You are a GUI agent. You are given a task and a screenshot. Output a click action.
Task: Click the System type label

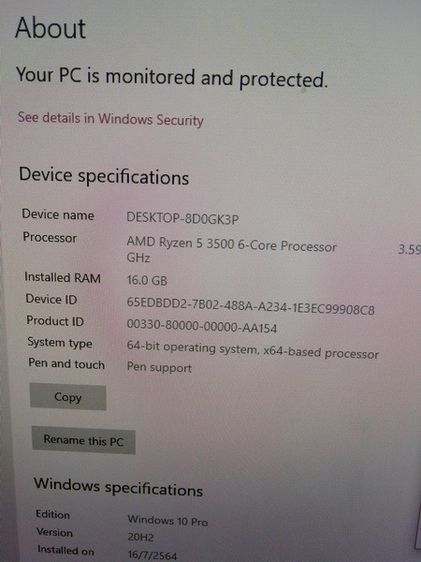(x=60, y=343)
